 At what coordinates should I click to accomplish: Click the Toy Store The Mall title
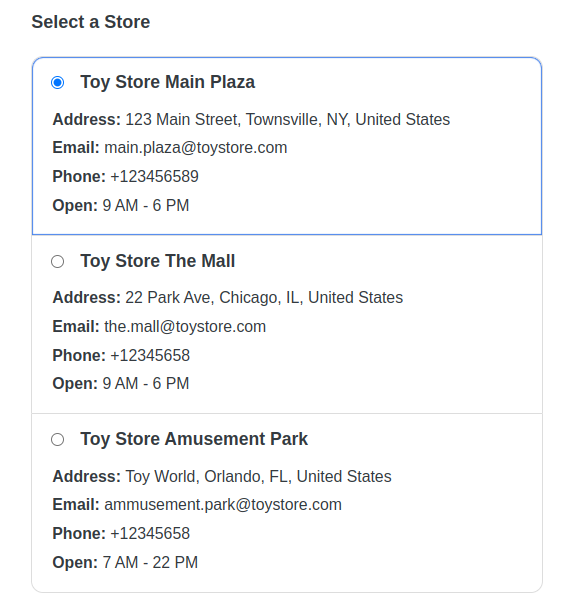coord(158,261)
